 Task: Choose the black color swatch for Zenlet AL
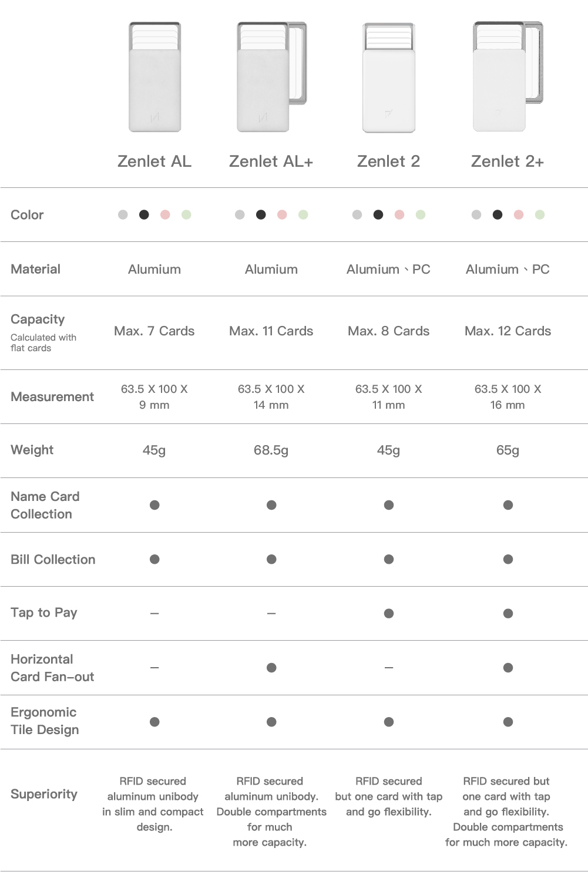tap(144, 214)
